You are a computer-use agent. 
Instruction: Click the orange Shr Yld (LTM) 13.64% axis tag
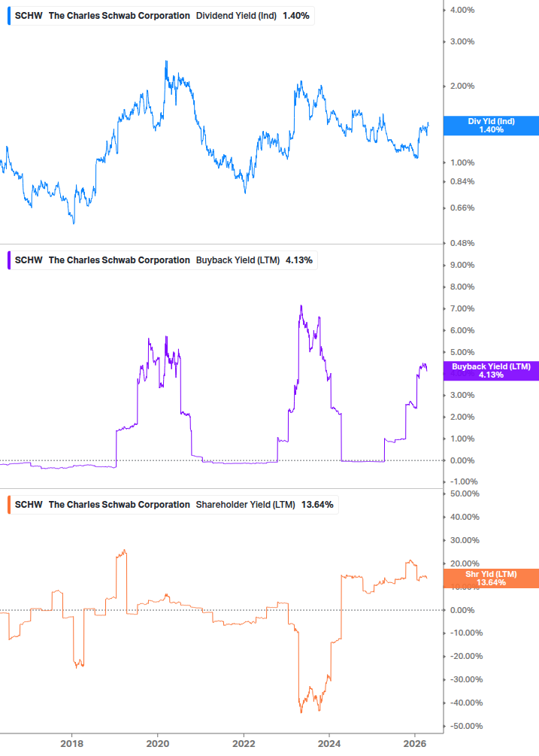coord(492,578)
